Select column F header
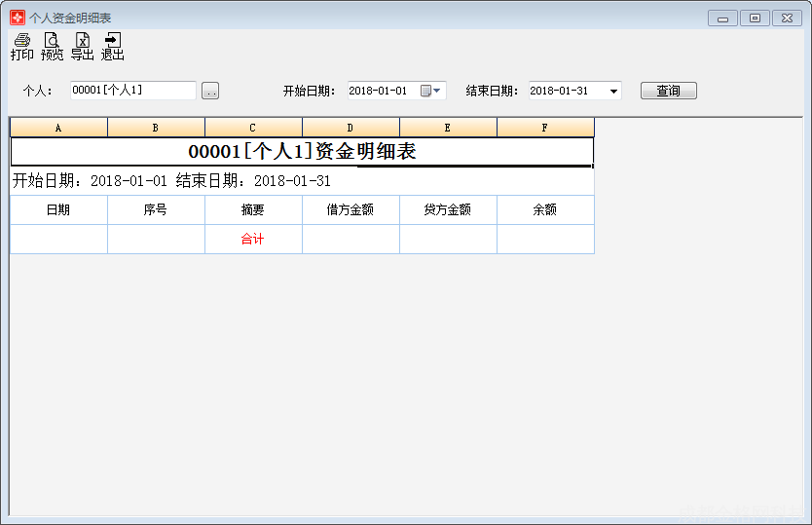The image size is (812, 525). click(x=545, y=128)
